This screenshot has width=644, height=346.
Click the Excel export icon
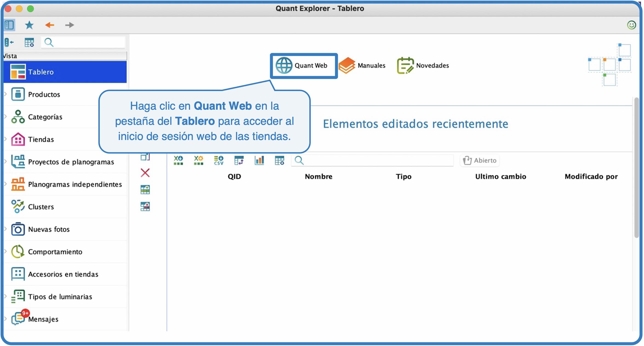[178, 160]
